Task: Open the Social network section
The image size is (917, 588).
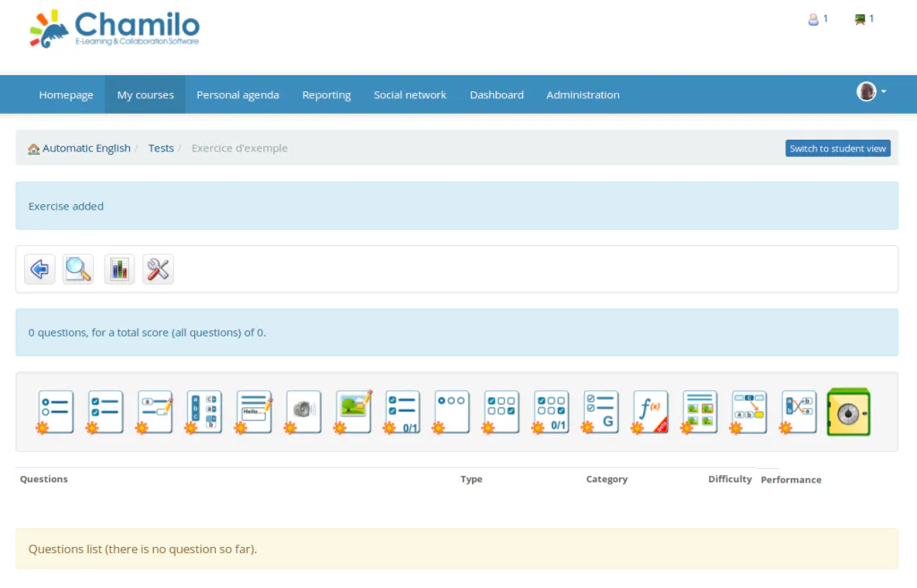Action: pos(409,94)
